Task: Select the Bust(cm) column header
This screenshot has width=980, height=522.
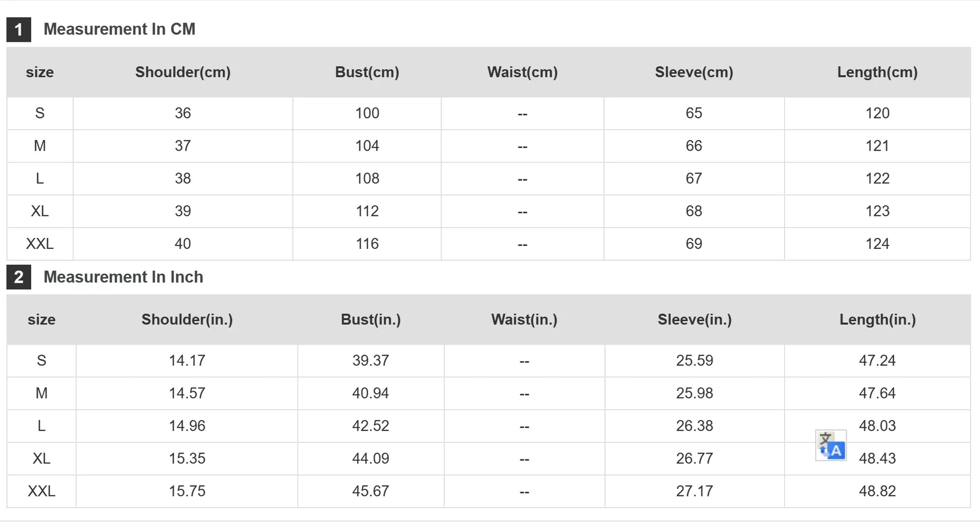Action: pos(367,72)
